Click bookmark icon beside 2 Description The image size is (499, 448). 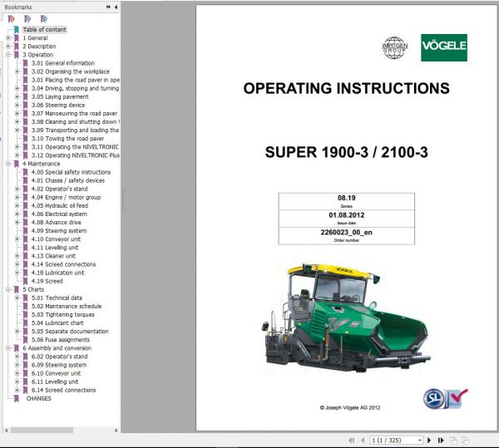[17, 47]
